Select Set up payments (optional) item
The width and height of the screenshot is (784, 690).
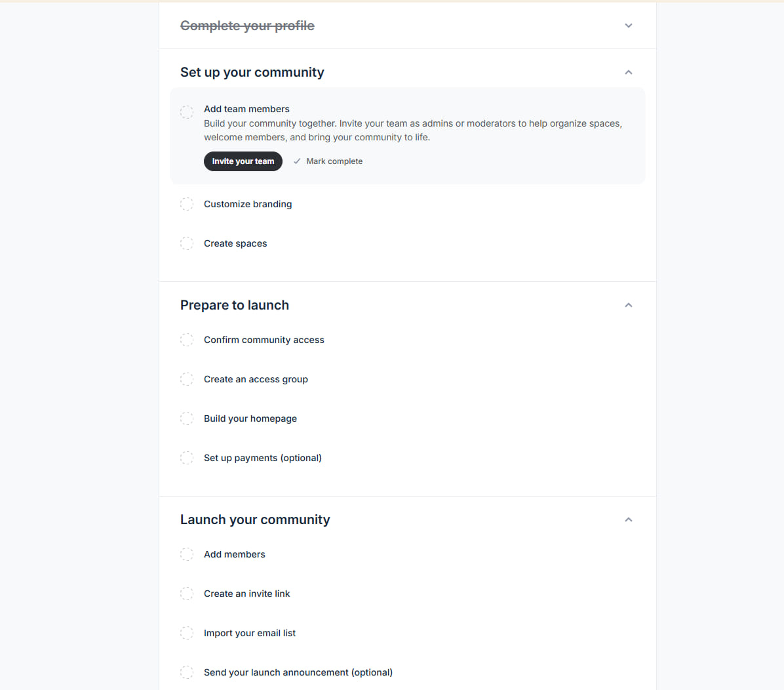click(262, 458)
